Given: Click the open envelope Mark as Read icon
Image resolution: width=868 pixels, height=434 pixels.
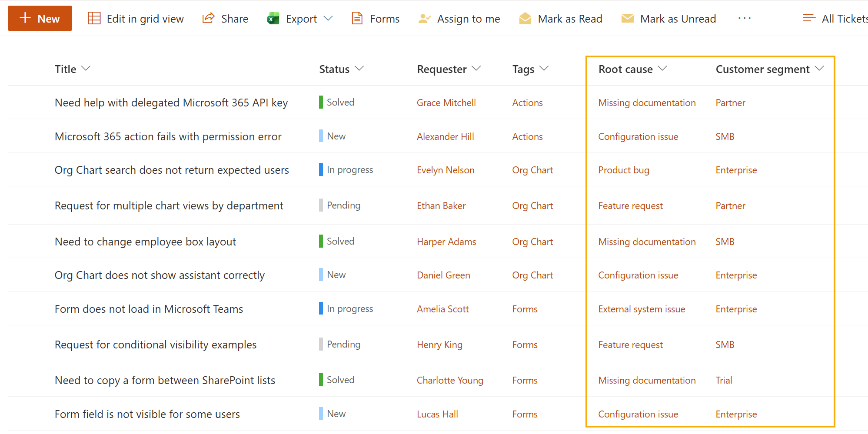Looking at the screenshot, I should 525,18.
